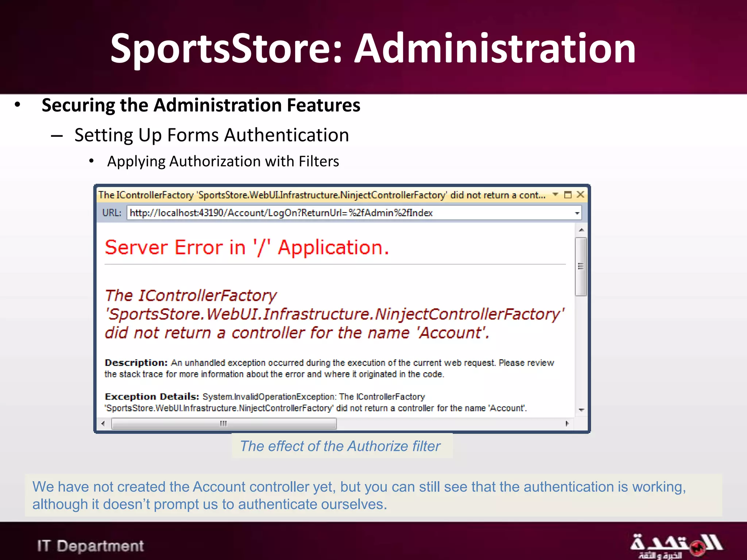Click the 'Server Error in '/' Application.' heading
The width and height of the screenshot is (747, 560).
click(x=247, y=248)
